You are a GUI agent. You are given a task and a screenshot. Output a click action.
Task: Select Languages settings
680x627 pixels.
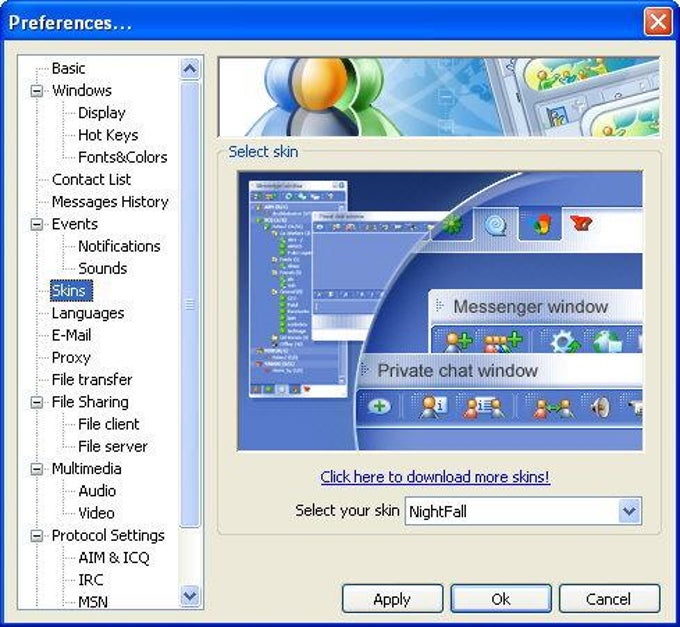[88, 313]
